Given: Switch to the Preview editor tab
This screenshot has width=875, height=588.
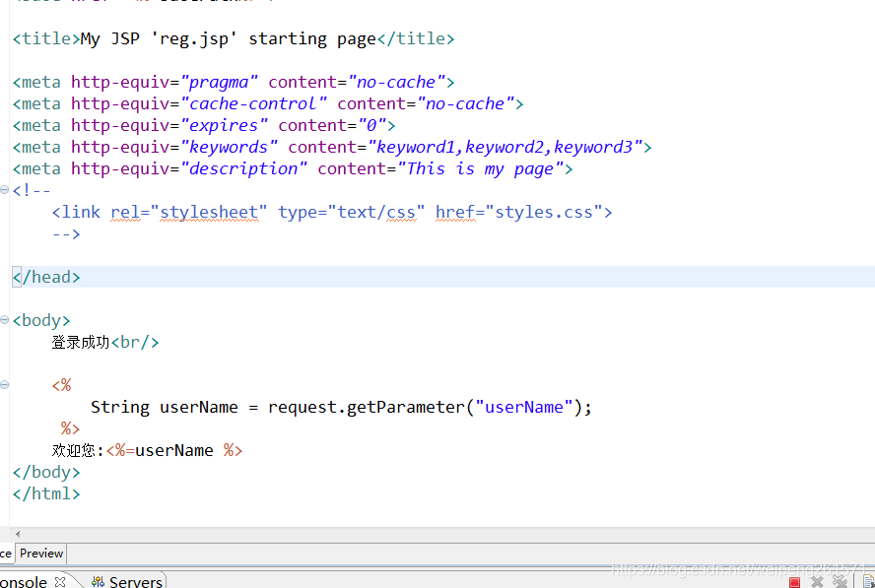Looking at the screenshot, I should pos(41,554).
